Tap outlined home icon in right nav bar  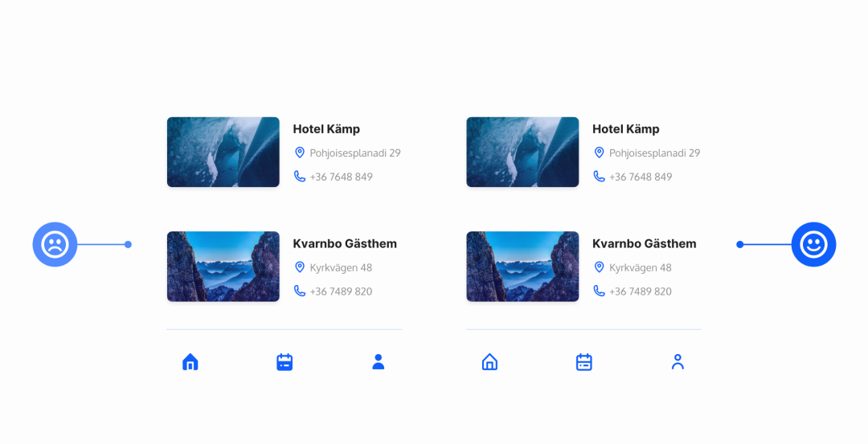[x=490, y=362]
